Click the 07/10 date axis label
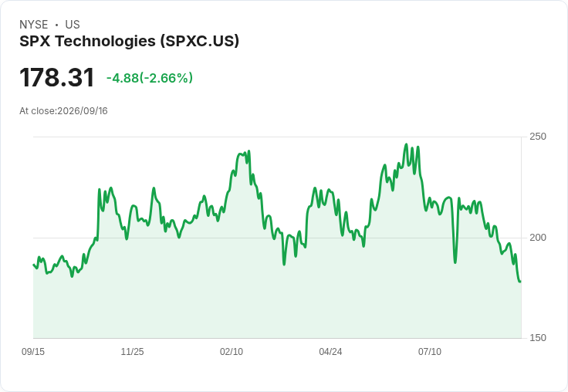The height and width of the screenshot is (392, 568). point(430,351)
